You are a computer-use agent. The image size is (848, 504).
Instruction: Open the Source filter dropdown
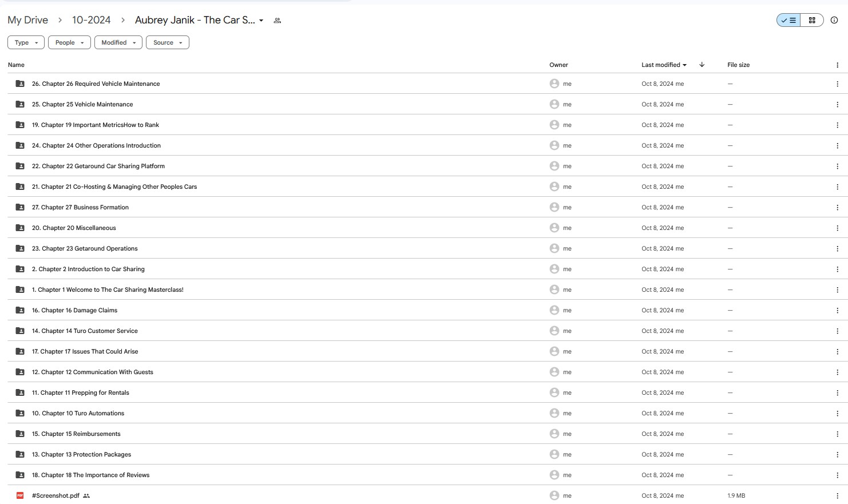tap(168, 42)
